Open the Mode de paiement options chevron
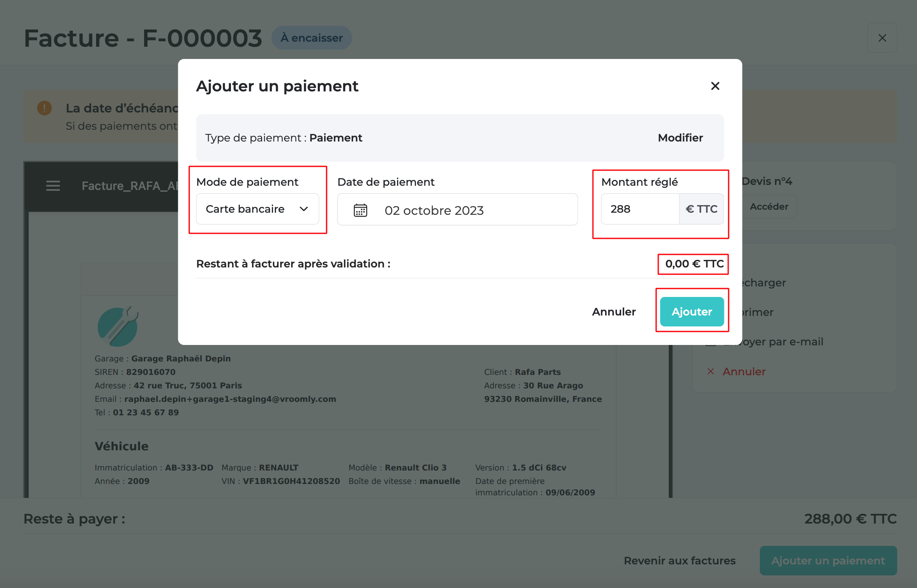 pos(304,209)
